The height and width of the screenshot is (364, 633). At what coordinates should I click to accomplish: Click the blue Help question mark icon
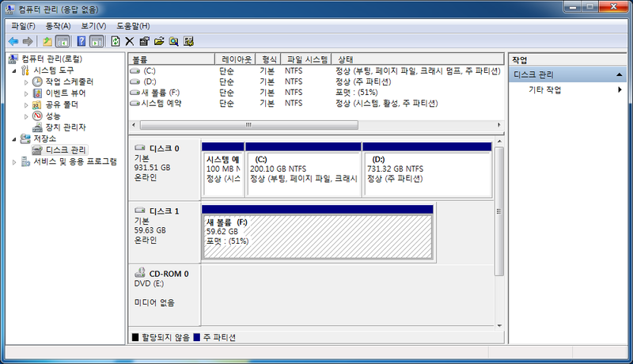point(81,41)
